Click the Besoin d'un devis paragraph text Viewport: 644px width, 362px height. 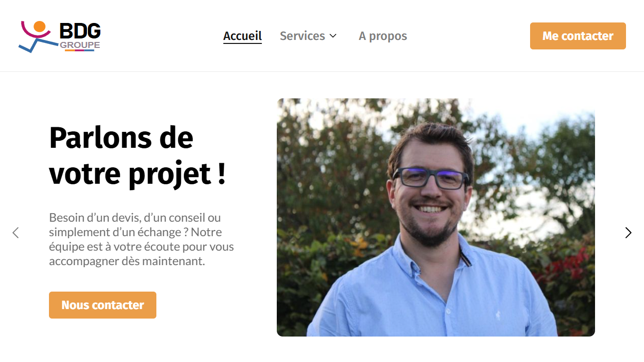141,239
